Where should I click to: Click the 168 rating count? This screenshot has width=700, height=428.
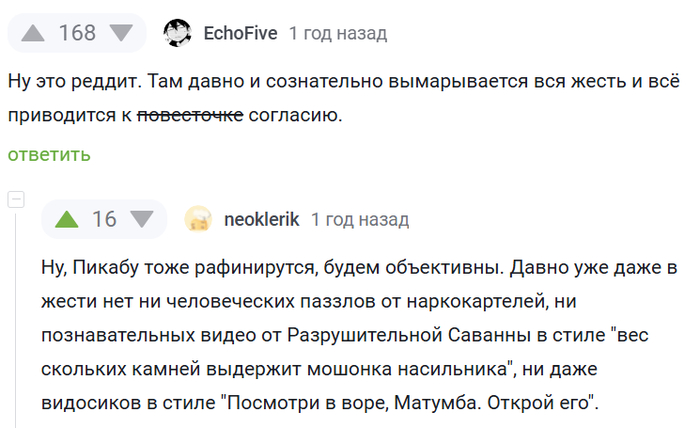77,33
